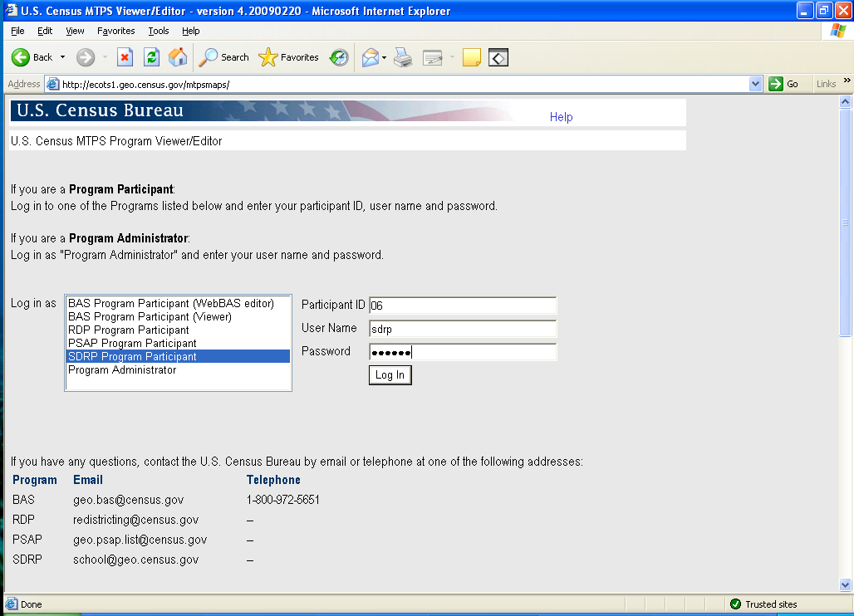Click the Participant ID input field

(x=462, y=306)
